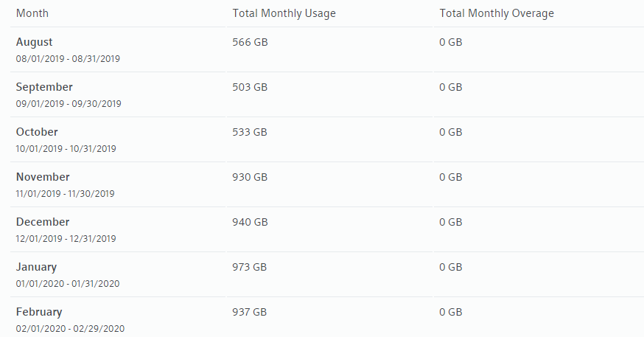Image resolution: width=644 pixels, height=337 pixels.
Task: Click August's 0 GB overage value
Action: (451, 42)
